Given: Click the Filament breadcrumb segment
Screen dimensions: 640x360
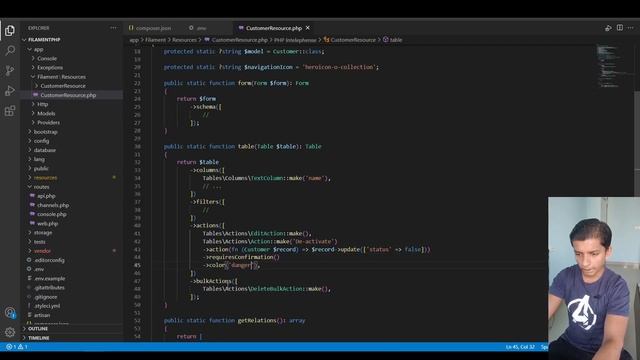Looking at the screenshot, I should click(156, 40).
